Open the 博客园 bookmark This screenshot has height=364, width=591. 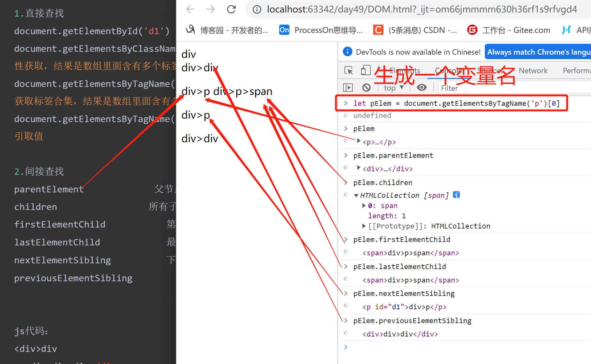[227, 30]
